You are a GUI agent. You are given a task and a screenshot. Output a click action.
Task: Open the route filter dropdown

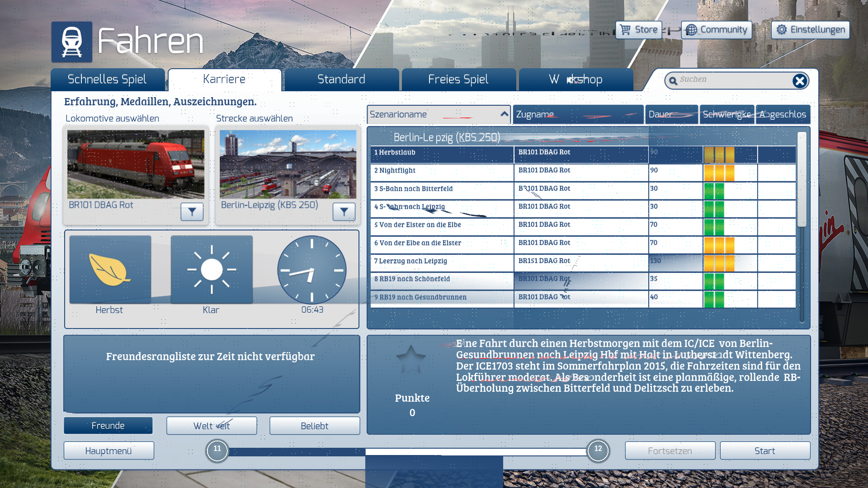pyautogui.click(x=344, y=211)
